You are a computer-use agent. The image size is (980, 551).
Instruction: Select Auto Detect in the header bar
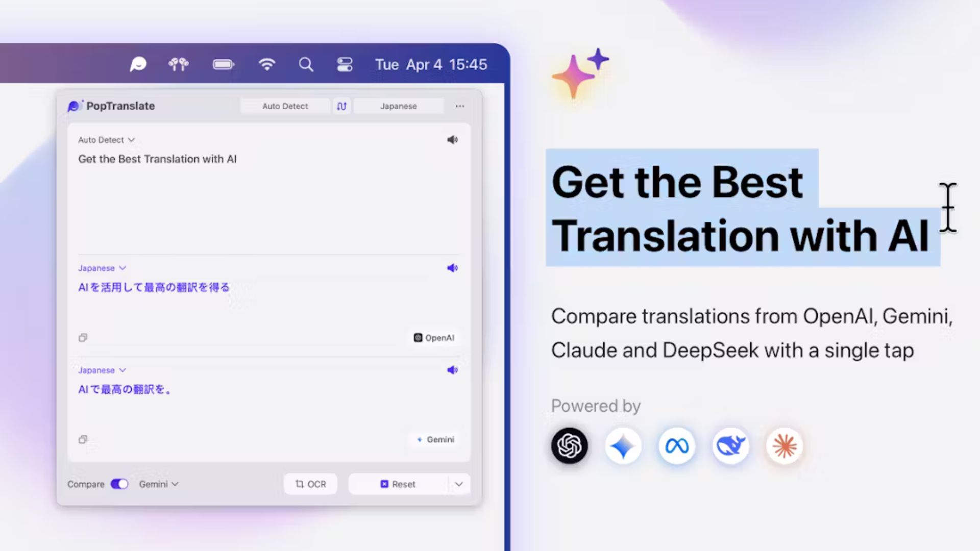tap(285, 106)
